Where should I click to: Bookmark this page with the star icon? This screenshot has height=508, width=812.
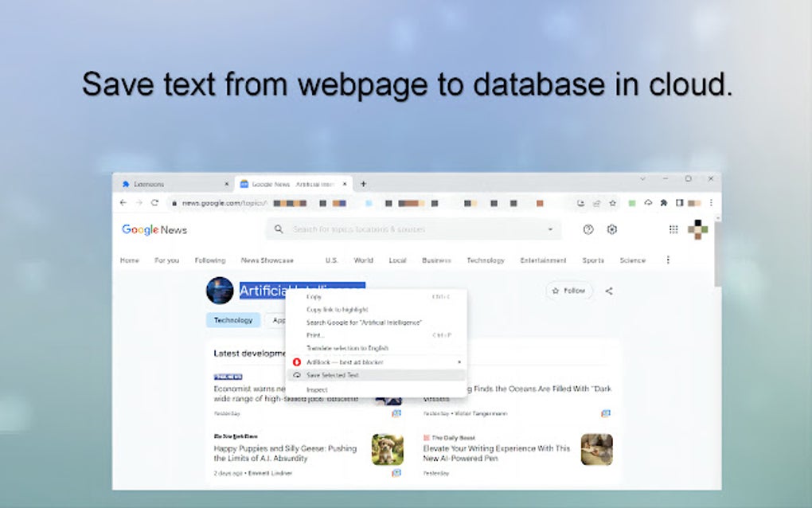(613, 203)
